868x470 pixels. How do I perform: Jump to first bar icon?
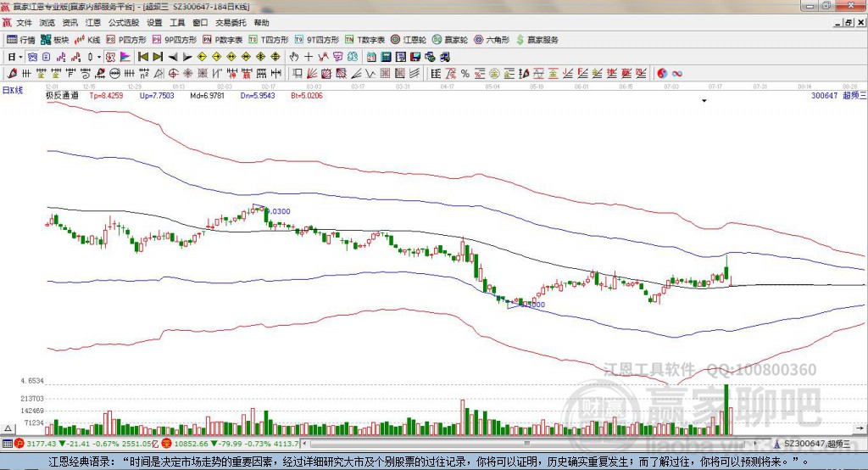coord(142,57)
